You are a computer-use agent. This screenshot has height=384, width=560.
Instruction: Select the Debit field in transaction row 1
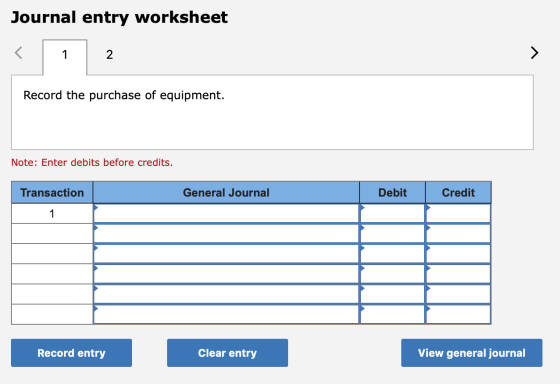(x=392, y=214)
